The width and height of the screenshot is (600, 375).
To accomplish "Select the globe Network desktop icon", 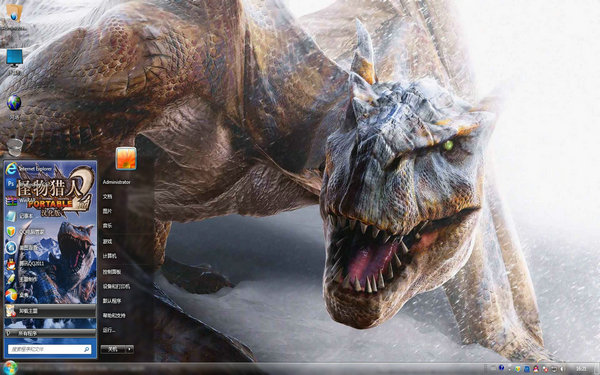I will click(14, 103).
